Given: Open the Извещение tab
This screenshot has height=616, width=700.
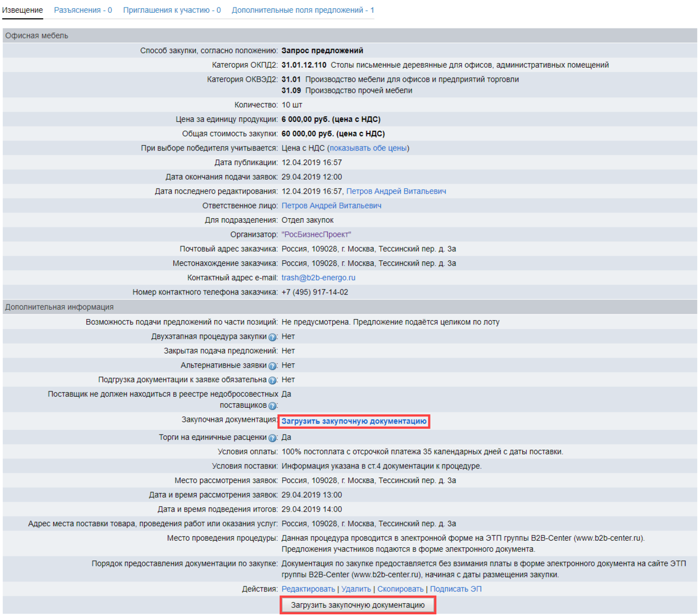Looking at the screenshot, I should point(22,10).
